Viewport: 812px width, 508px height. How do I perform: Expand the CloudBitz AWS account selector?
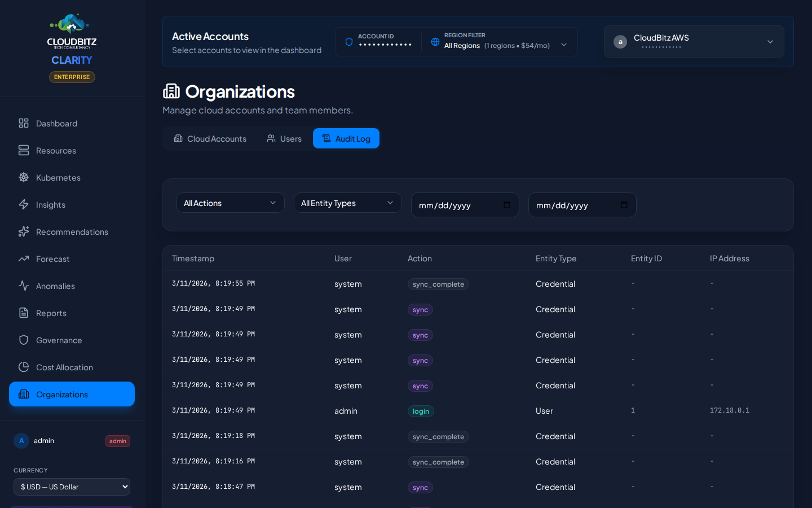[694, 41]
